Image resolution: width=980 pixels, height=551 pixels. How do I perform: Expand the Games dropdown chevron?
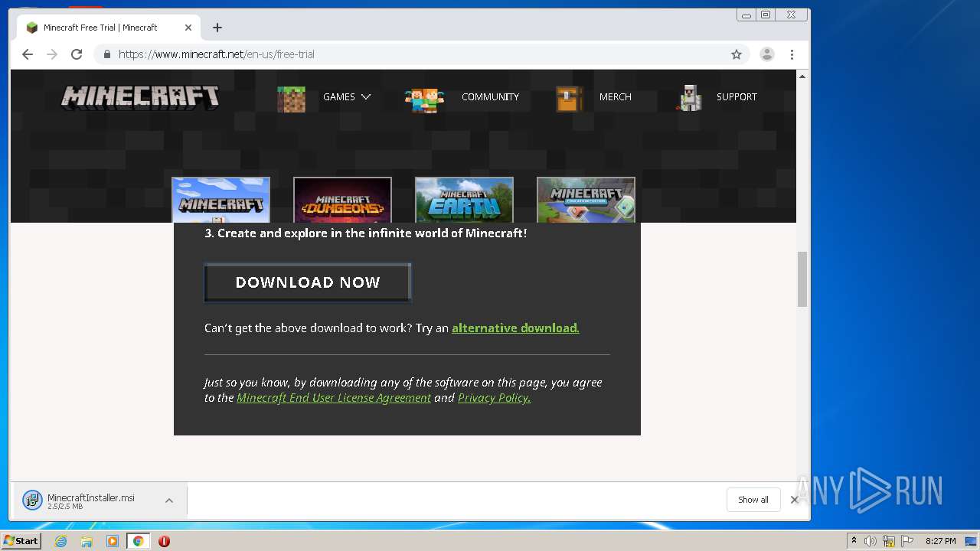[366, 97]
